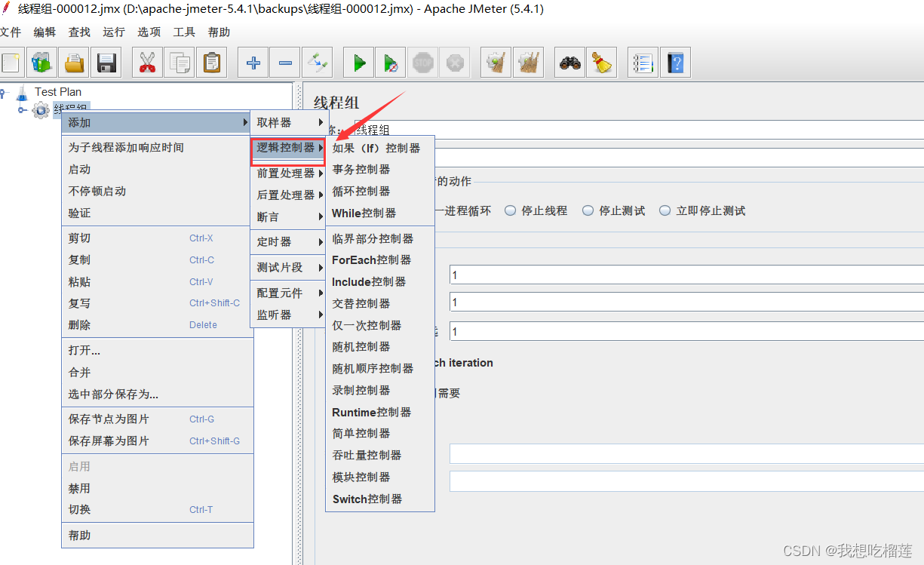Expand the 逻辑控制器 submenu

287,148
